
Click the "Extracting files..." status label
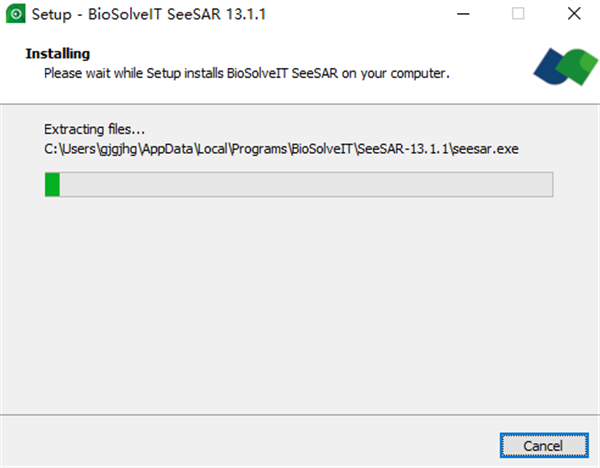point(95,130)
